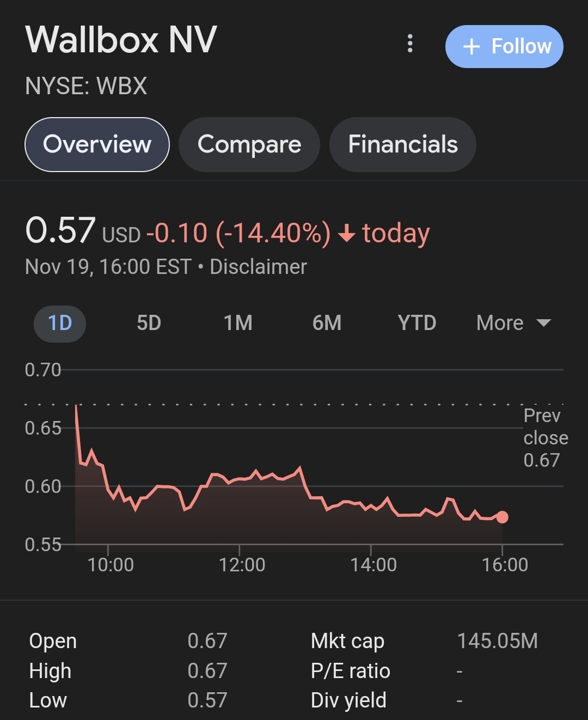588x720 pixels.
Task: Expand the More time ranges dropdown
Action: coord(513,323)
